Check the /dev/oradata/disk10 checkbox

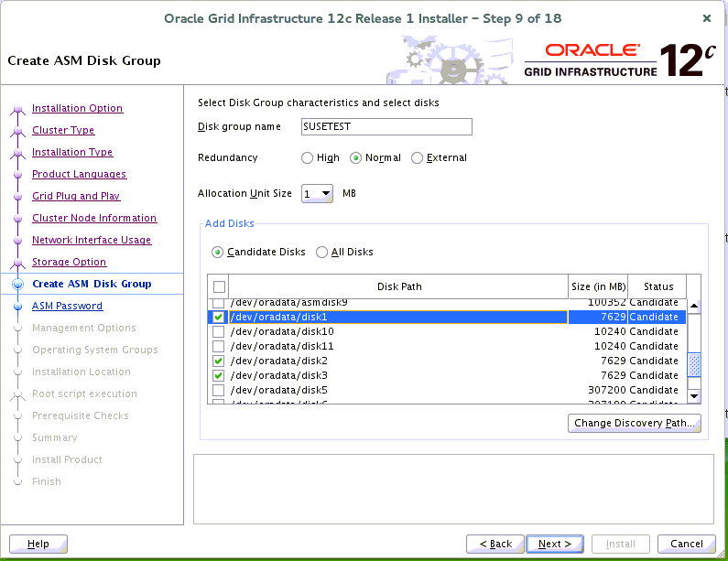point(218,331)
